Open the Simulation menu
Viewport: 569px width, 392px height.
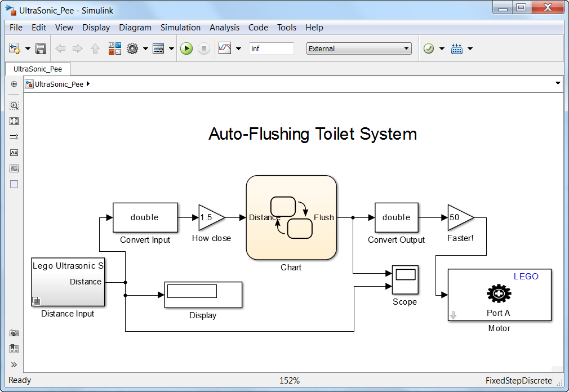[180, 28]
